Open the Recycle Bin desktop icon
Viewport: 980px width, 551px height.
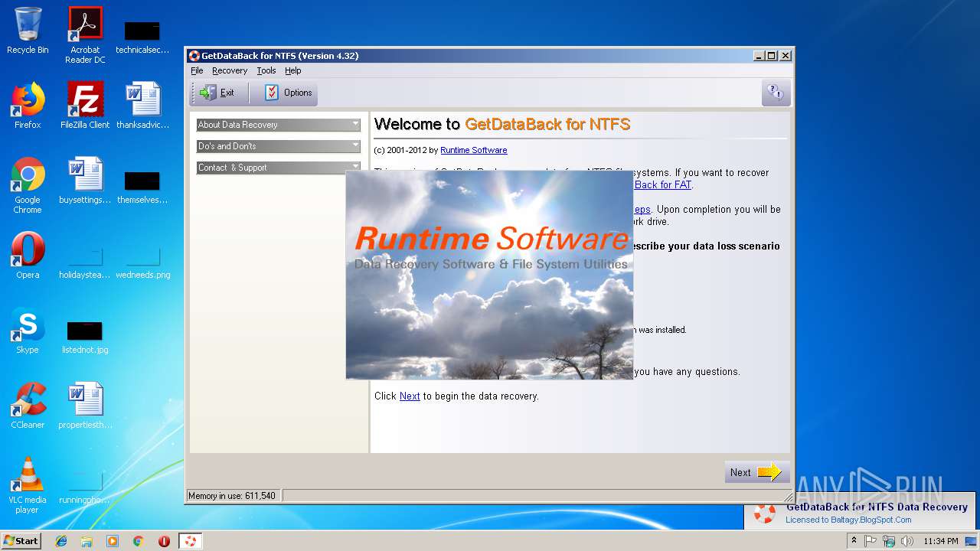pyautogui.click(x=28, y=31)
